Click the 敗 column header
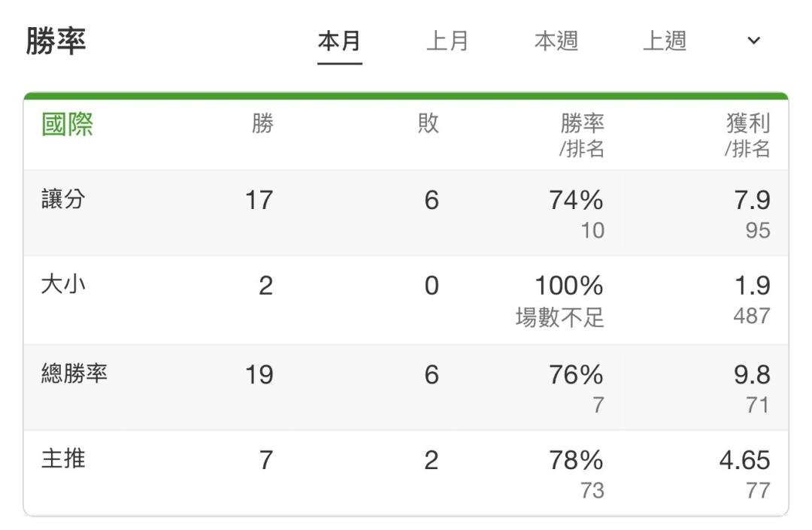The height and width of the screenshot is (530, 812). (429, 124)
